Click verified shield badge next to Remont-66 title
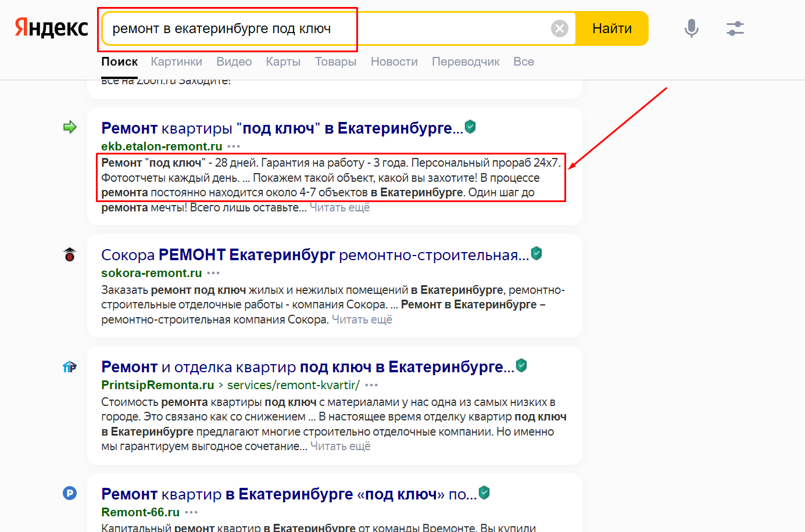Image resolution: width=805 pixels, height=532 pixels. (x=484, y=493)
